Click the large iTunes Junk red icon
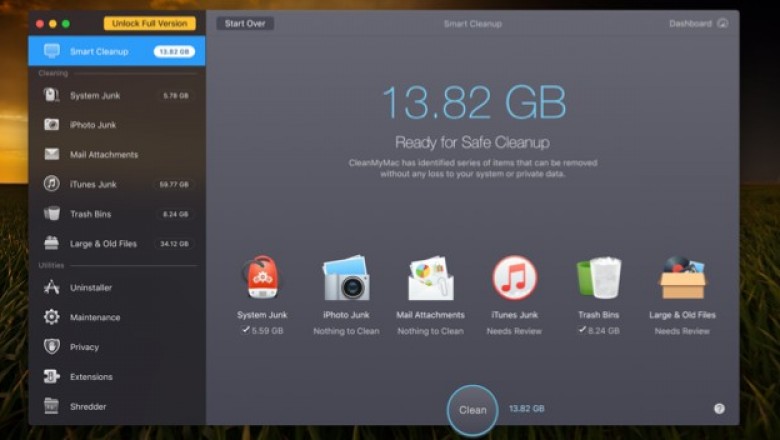780x440 pixels. click(514, 277)
